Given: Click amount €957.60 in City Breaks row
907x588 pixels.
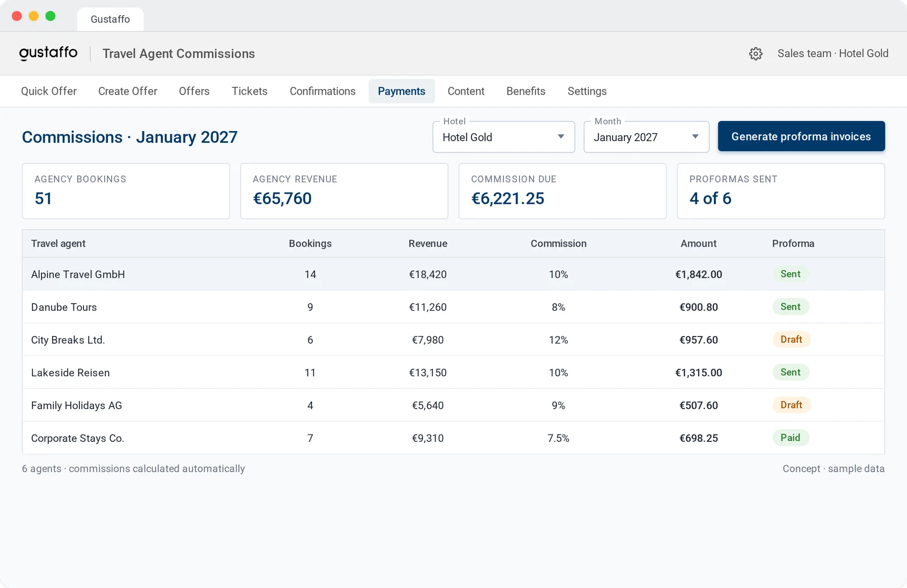Looking at the screenshot, I should (x=699, y=340).
